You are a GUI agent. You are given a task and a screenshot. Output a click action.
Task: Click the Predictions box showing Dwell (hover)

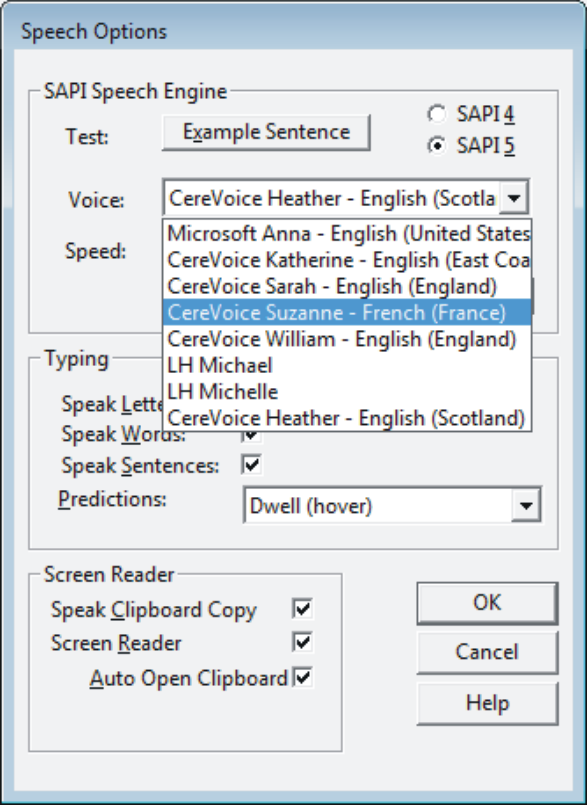pos(392,506)
